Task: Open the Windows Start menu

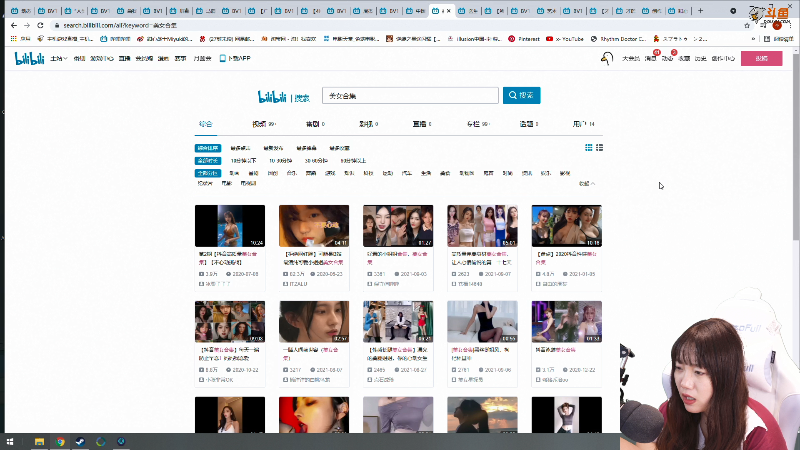Action: point(10,442)
